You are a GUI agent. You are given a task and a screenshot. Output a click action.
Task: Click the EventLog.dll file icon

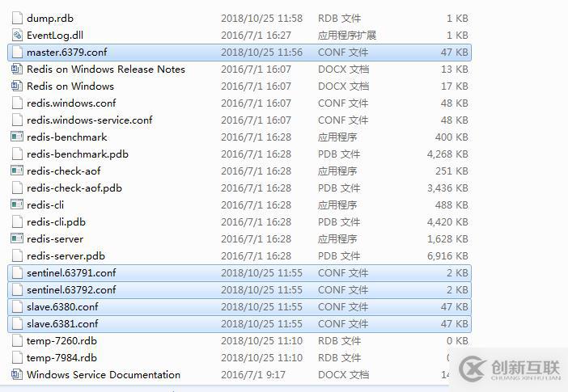click(17, 35)
